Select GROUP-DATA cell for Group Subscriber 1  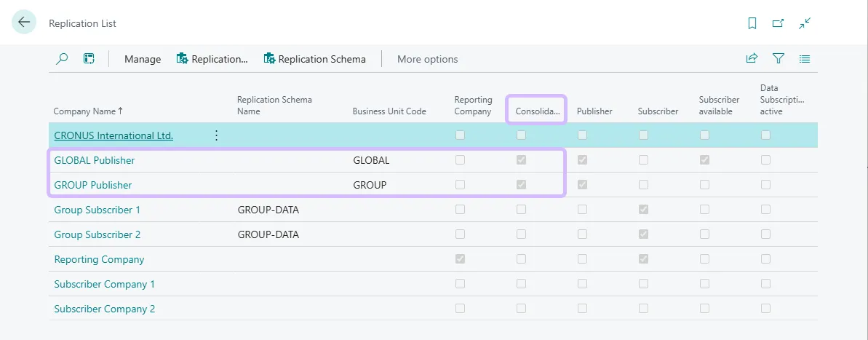pyautogui.click(x=268, y=210)
